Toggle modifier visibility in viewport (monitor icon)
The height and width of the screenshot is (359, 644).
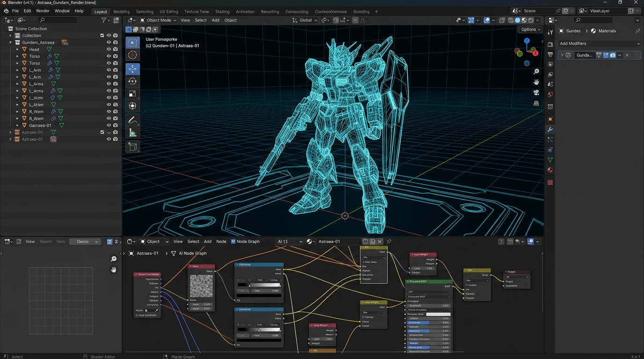(606, 55)
